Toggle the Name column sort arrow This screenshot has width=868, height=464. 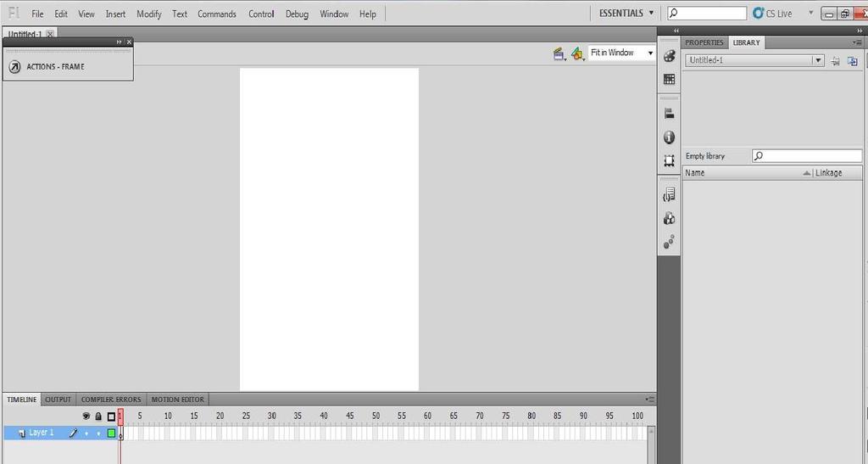click(x=807, y=173)
